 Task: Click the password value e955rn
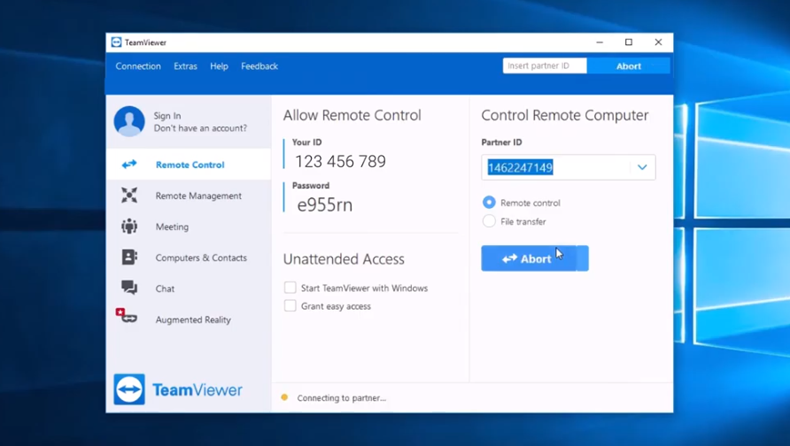[325, 205]
